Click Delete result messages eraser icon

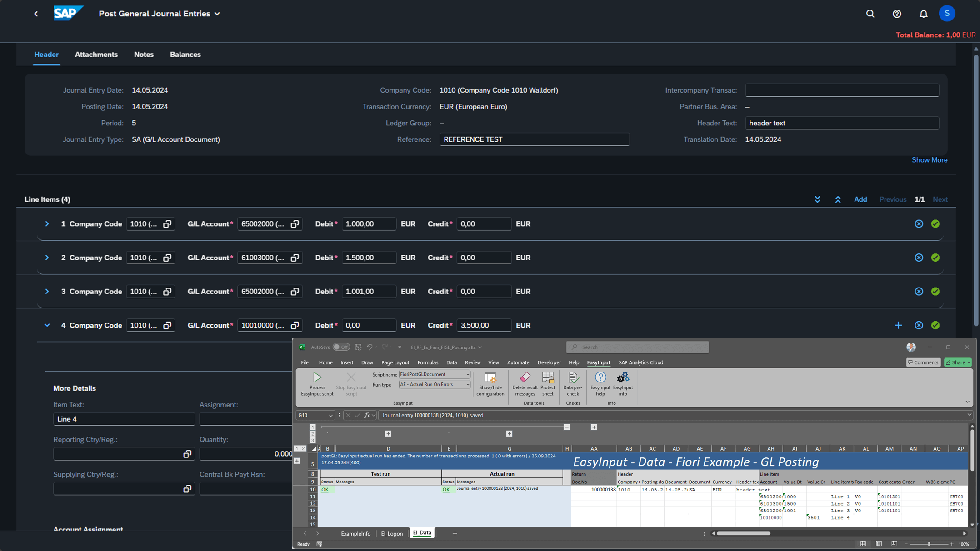(525, 384)
